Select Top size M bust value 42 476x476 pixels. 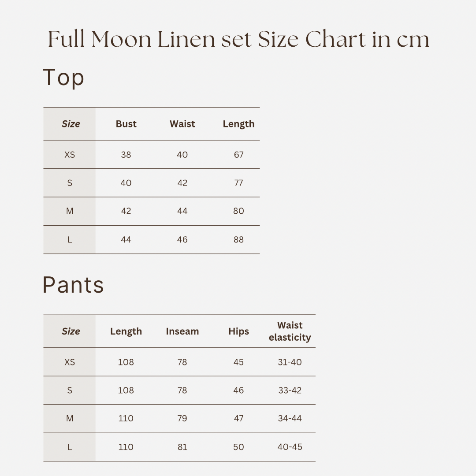pos(126,211)
